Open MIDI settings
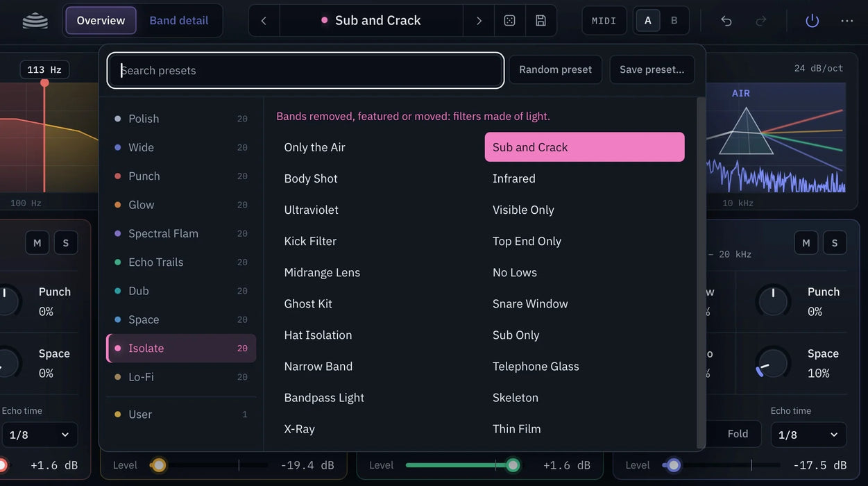The height and width of the screenshot is (486, 868). [x=604, y=21]
